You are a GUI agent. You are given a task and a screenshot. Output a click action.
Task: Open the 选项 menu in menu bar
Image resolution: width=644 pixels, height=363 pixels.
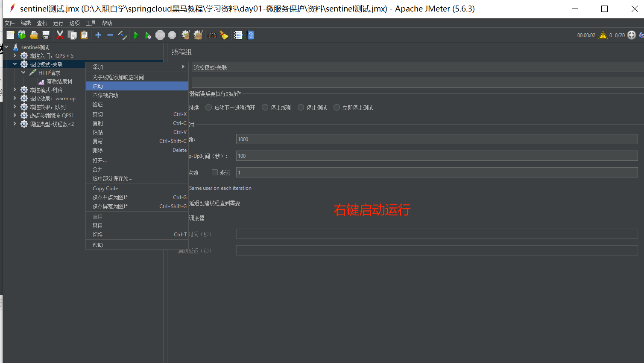(x=74, y=23)
